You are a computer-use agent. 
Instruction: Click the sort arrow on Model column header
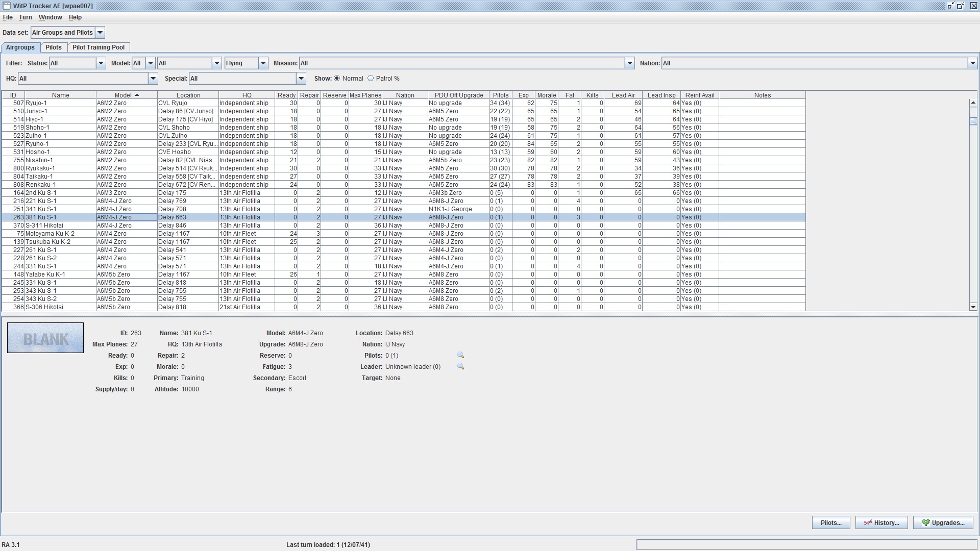coord(137,95)
